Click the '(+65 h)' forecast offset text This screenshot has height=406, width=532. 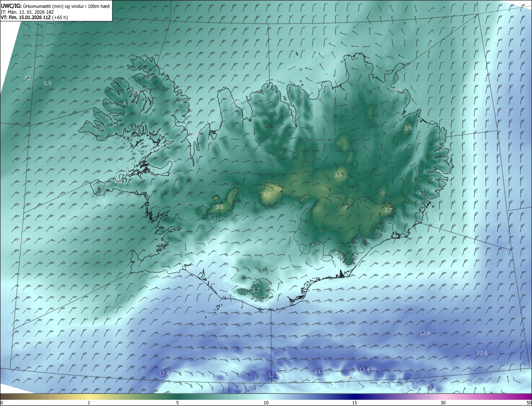pos(60,17)
